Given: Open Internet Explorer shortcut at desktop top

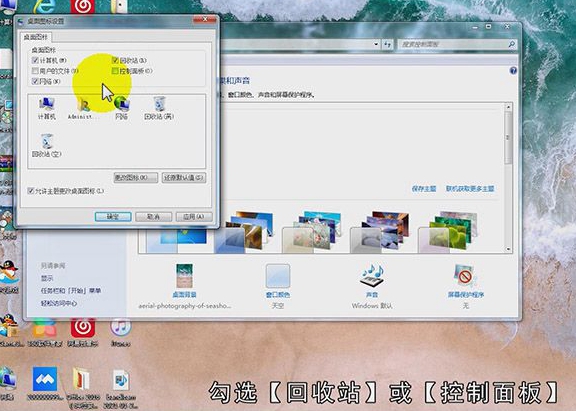Looking at the screenshot, I should pos(44,7).
